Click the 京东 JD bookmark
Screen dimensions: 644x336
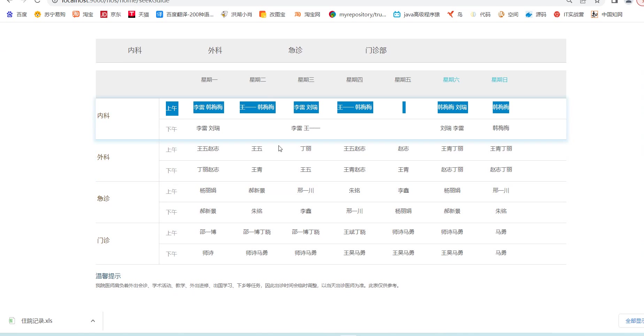pos(111,14)
